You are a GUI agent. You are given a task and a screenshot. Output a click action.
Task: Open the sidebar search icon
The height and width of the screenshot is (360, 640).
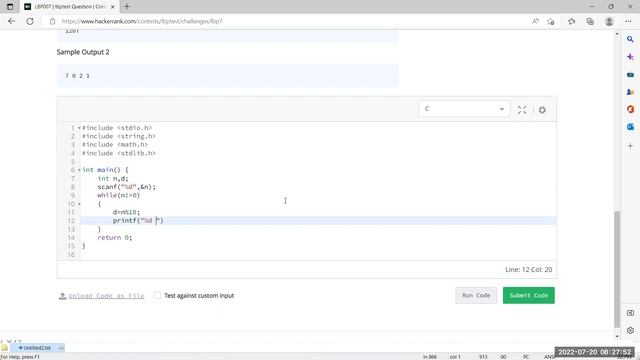coord(630,39)
